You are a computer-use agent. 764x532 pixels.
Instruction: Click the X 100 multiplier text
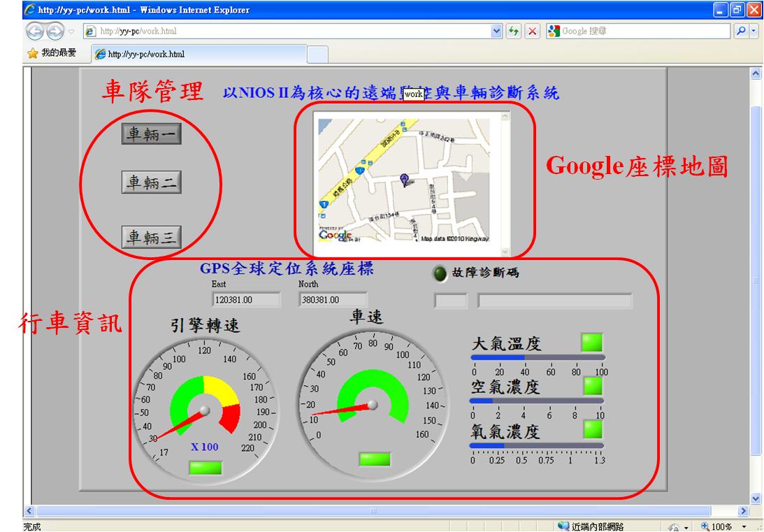point(205,447)
